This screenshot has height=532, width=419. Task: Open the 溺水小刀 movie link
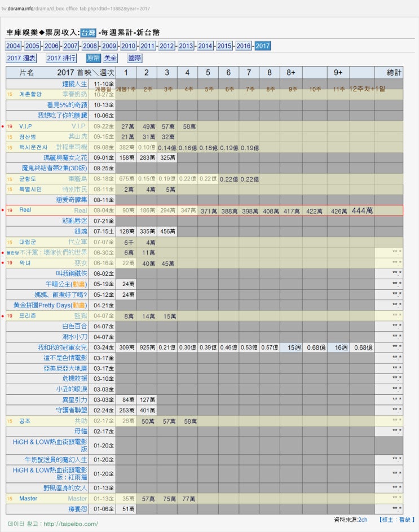[x=75, y=337]
